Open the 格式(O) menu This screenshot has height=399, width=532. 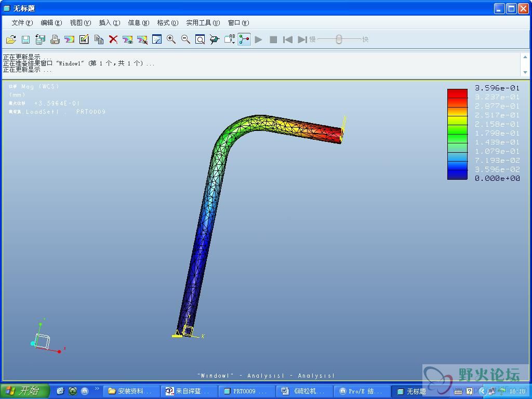168,23
